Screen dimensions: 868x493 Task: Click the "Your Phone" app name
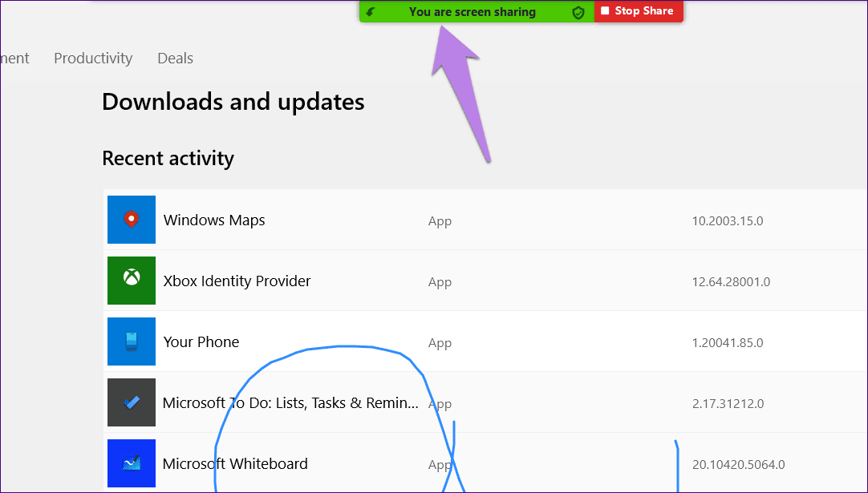201,342
